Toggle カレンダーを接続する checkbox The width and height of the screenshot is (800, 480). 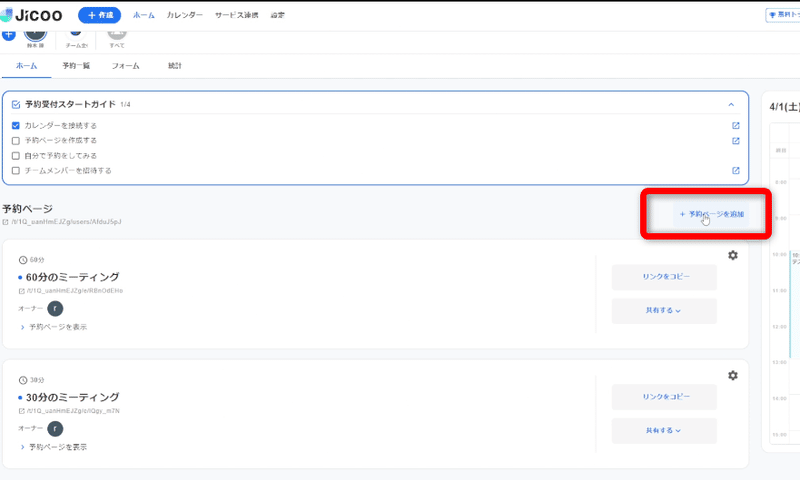pyautogui.click(x=16, y=126)
